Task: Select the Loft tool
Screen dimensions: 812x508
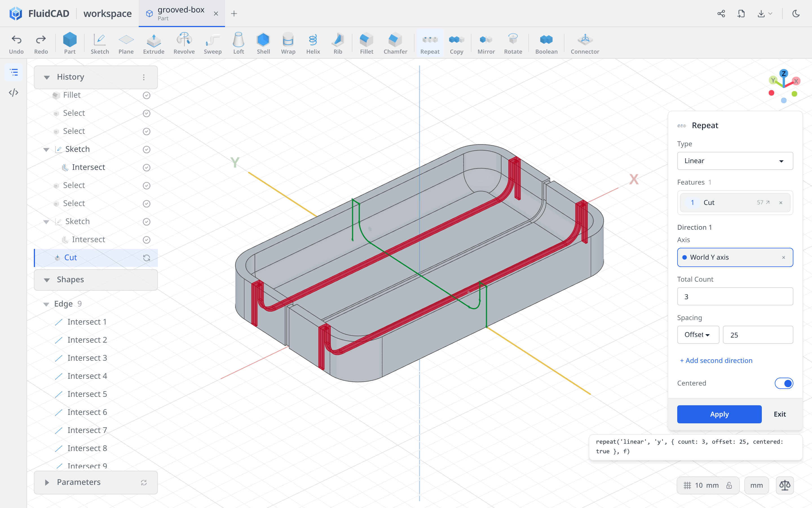Action: pyautogui.click(x=239, y=44)
